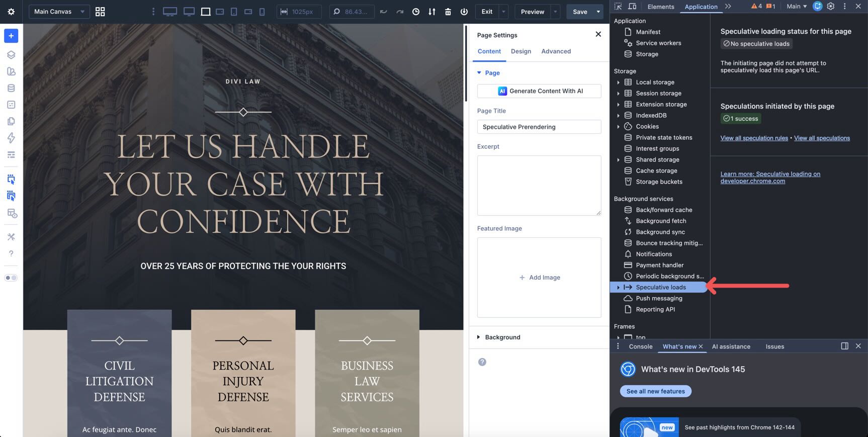Open the help question mark in sidebar
The image size is (868, 437).
click(11, 253)
